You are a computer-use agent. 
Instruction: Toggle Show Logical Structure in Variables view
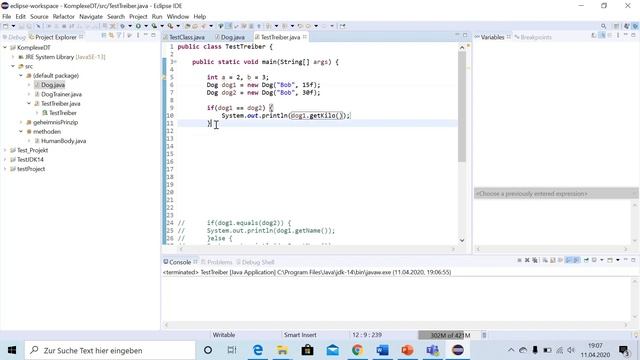(602, 36)
